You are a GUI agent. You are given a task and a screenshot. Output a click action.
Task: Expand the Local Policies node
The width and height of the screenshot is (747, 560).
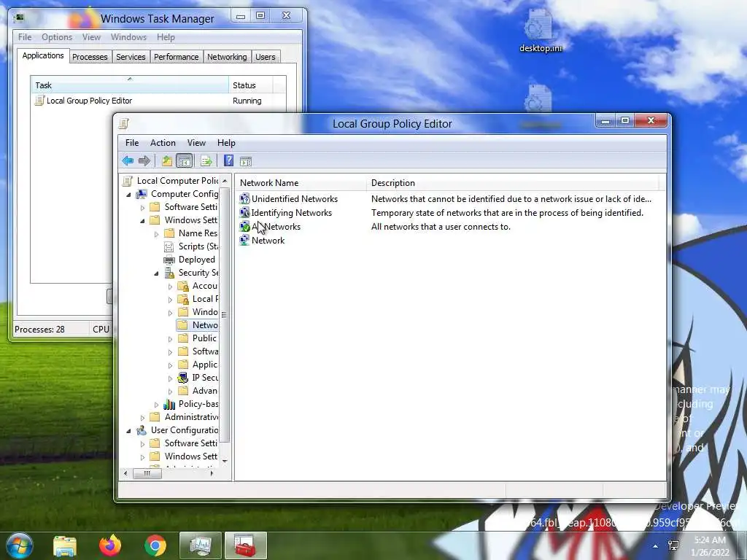coord(170,300)
